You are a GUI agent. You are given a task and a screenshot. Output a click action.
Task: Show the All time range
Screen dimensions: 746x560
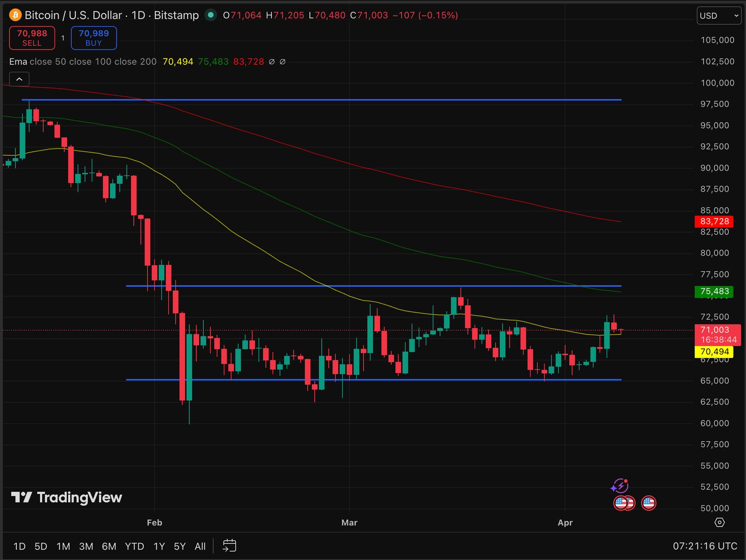[200, 546]
